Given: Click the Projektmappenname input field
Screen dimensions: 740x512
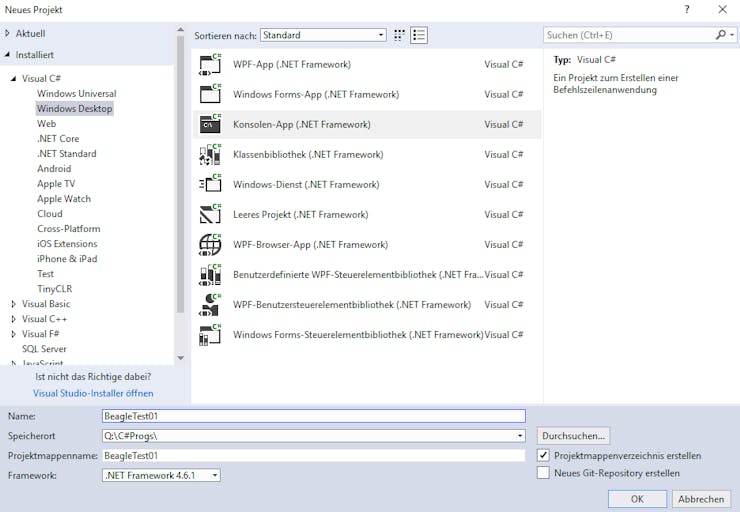Looking at the screenshot, I should [x=314, y=455].
